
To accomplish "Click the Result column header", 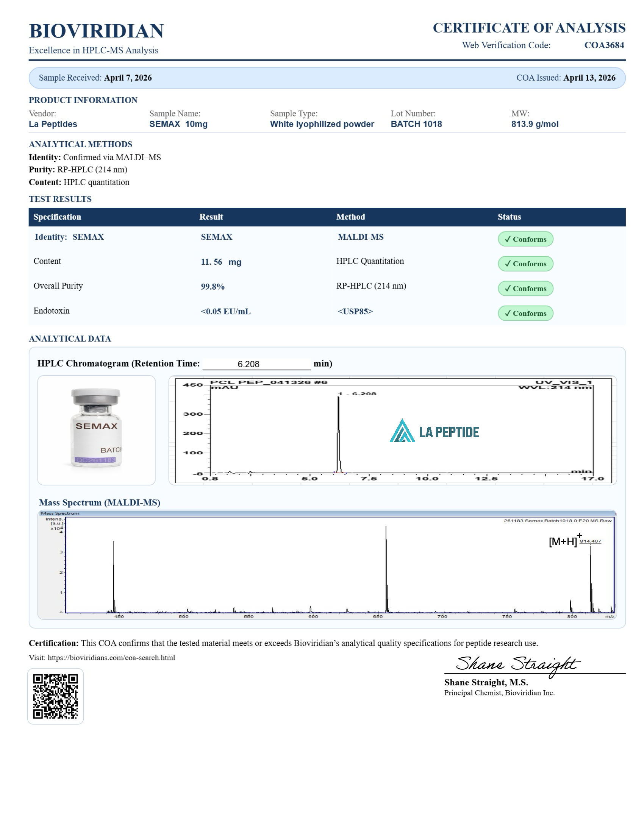I will tap(211, 217).
